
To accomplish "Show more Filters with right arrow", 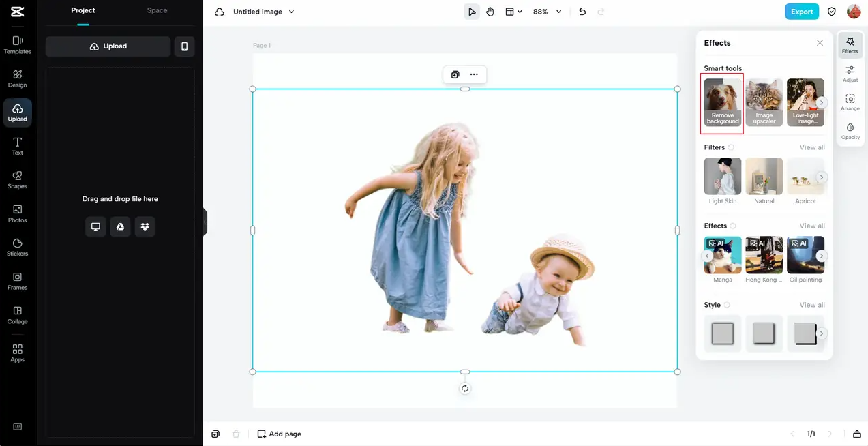I will pyautogui.click(x=822, y=177).
